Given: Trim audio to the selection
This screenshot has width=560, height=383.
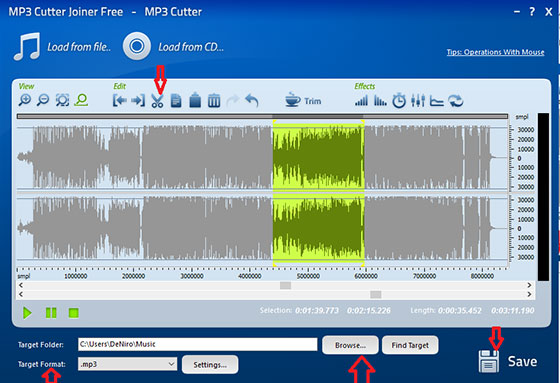Looking at the screenshot, I should [x=303, y=101].
